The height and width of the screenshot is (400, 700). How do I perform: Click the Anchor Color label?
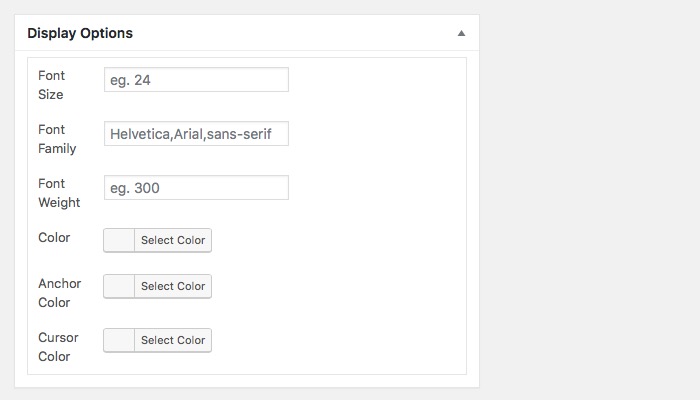click(x=59, y=293)
